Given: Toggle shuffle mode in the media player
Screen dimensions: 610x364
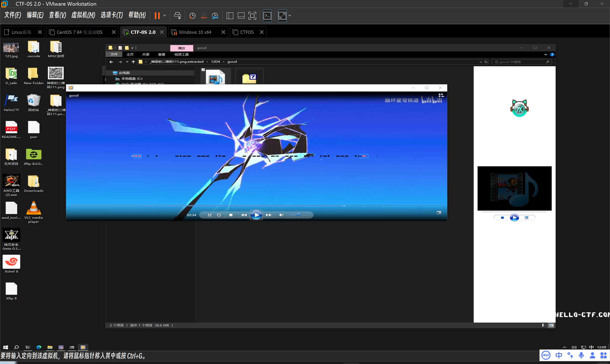Looking at the screenshot, I should pyautogui.click(x=209, y=215).
